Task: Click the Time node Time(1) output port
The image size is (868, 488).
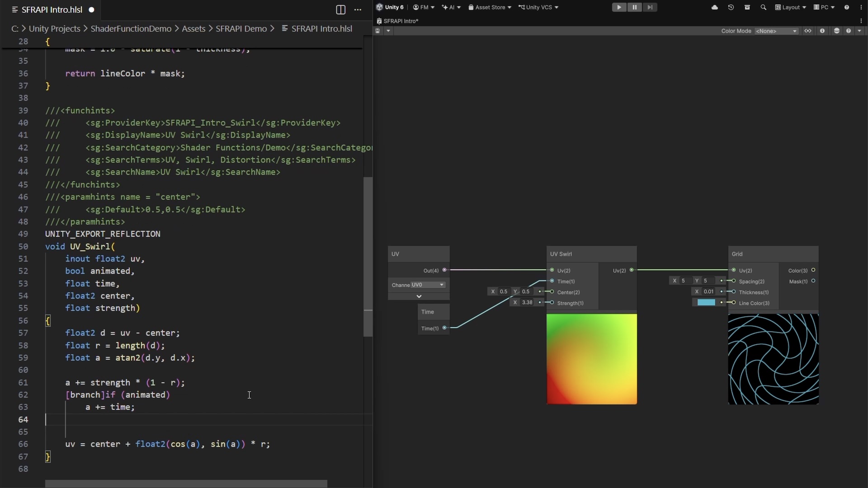Action: [444, 328]
